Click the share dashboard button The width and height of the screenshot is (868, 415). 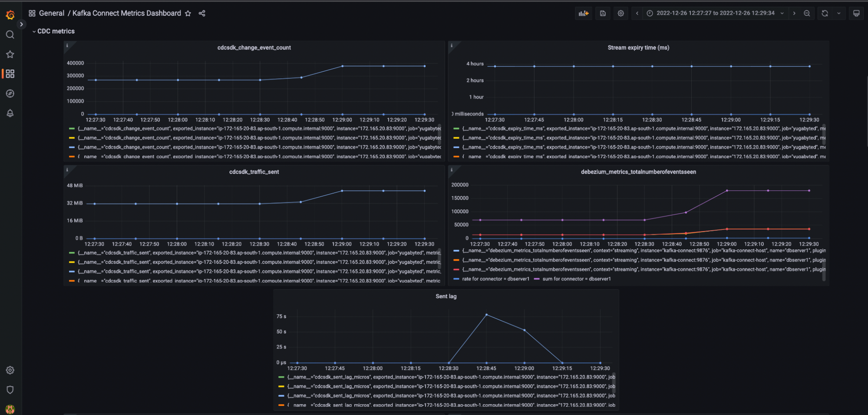pyautogui.click(x=202, y=13)
